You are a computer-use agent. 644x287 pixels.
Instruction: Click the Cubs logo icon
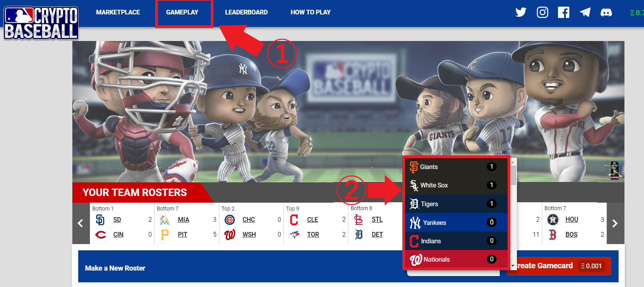tap(230, 220)
